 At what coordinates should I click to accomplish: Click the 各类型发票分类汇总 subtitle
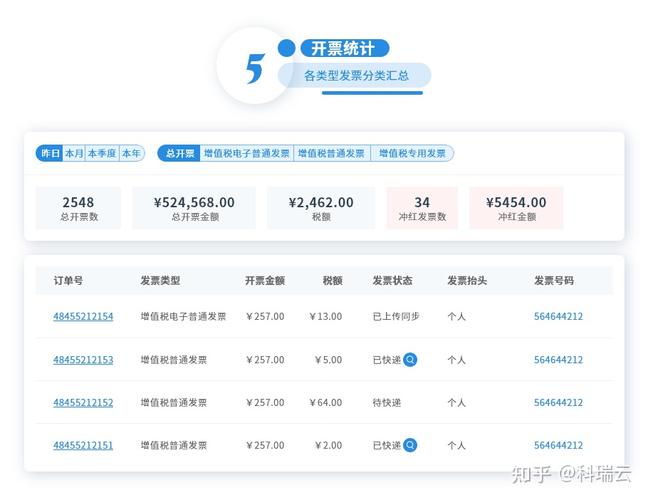point(356,76)
